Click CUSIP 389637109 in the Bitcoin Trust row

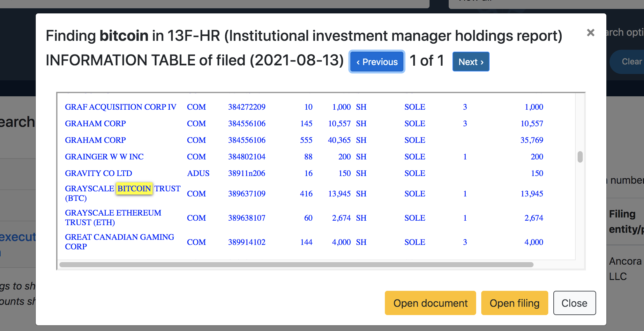(247, 194)
